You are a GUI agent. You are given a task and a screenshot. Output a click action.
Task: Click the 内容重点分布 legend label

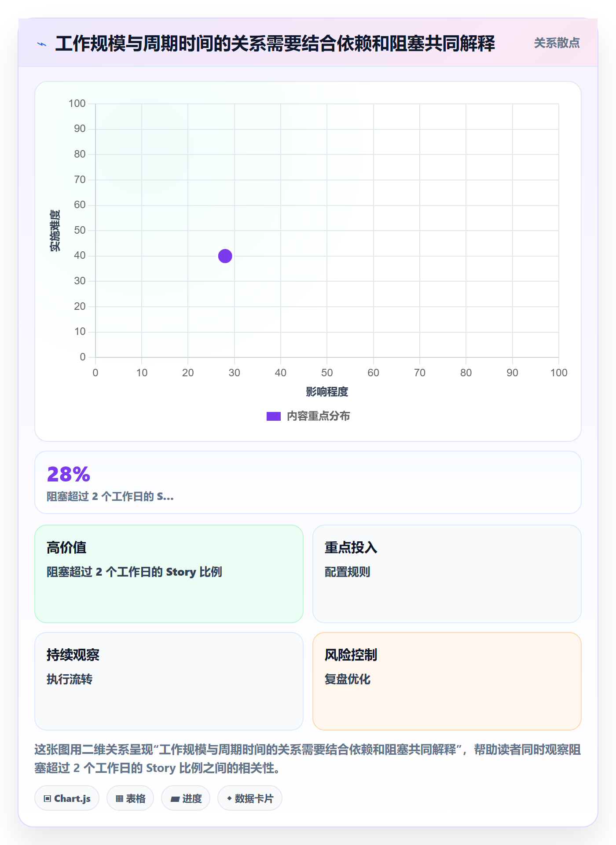point(318,416)
